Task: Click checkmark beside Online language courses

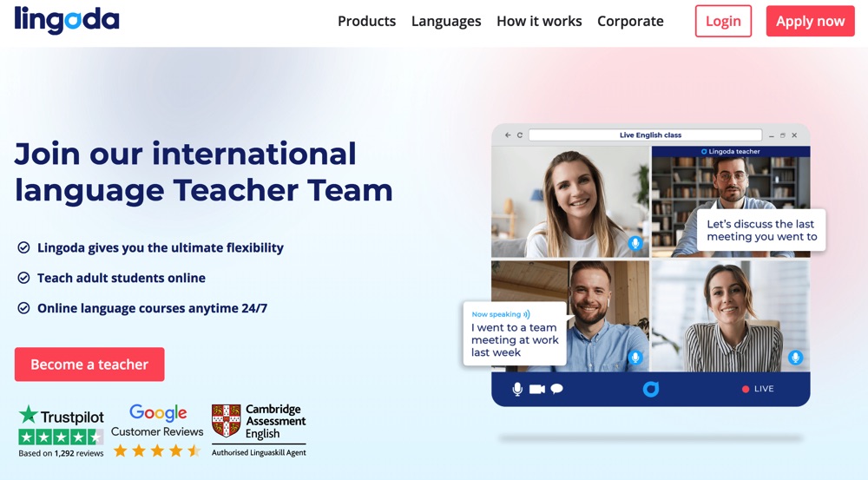Action: click(23, 308)
